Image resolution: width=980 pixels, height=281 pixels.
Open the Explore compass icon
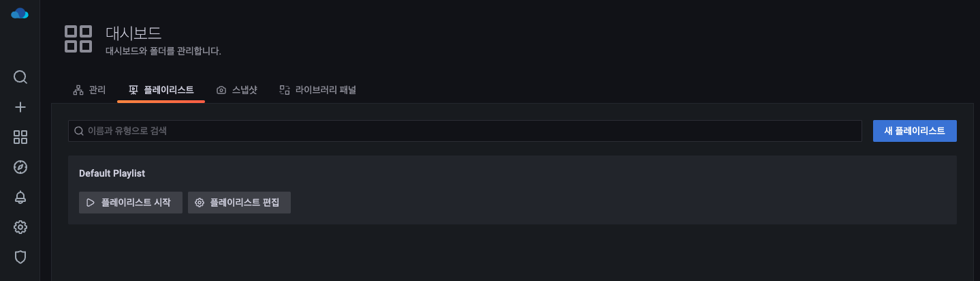[20, 167]
